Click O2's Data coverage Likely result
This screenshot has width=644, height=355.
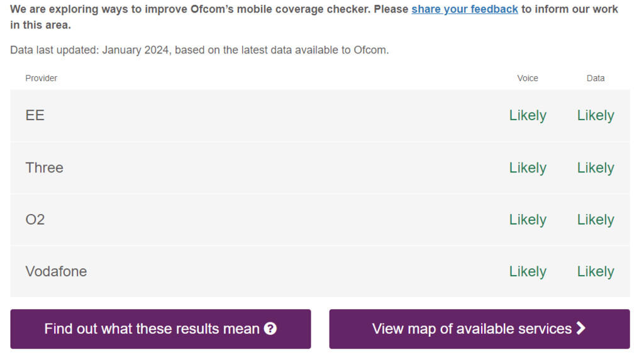(x=596, y=220)
